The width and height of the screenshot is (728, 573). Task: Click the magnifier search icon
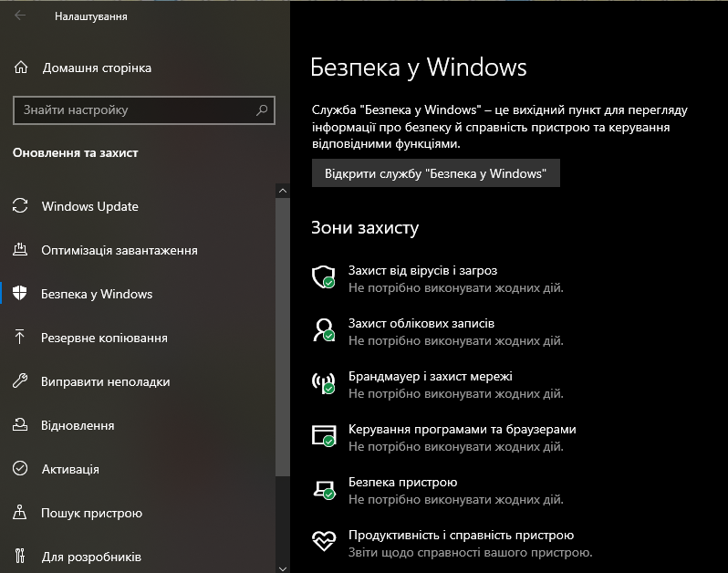tap(262, 110)
